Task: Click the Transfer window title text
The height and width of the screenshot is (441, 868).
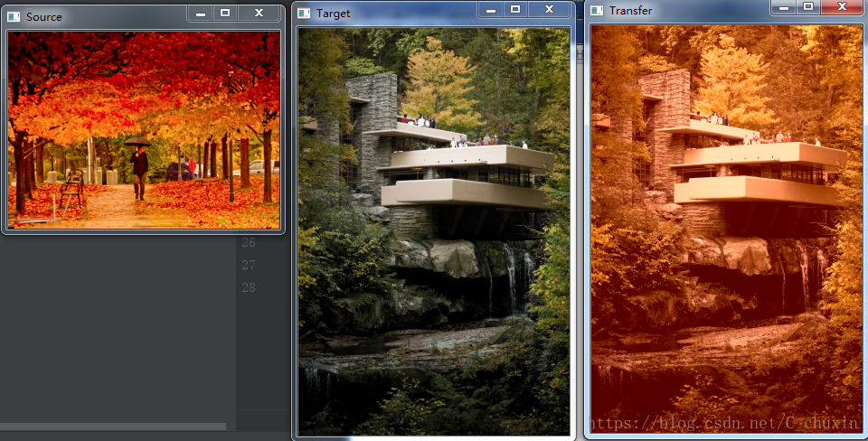Action: pyautogui.click(x=630, y=11)
